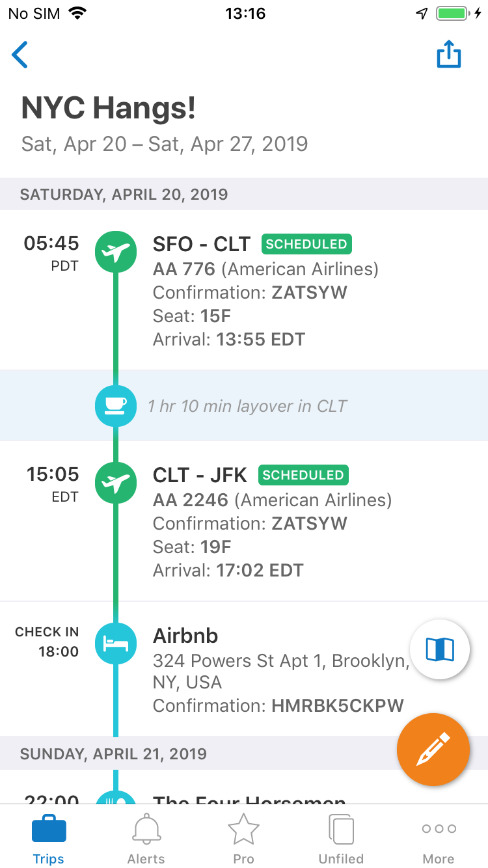488x868 pixels.
Task: Open the map view button
Action: (440, 649)
